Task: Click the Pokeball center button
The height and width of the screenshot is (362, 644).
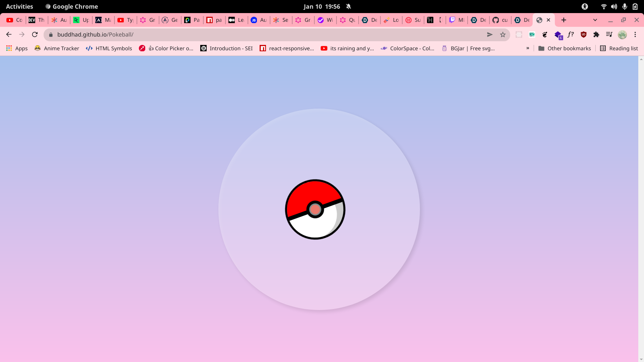Action: click(x=315, y=210)
